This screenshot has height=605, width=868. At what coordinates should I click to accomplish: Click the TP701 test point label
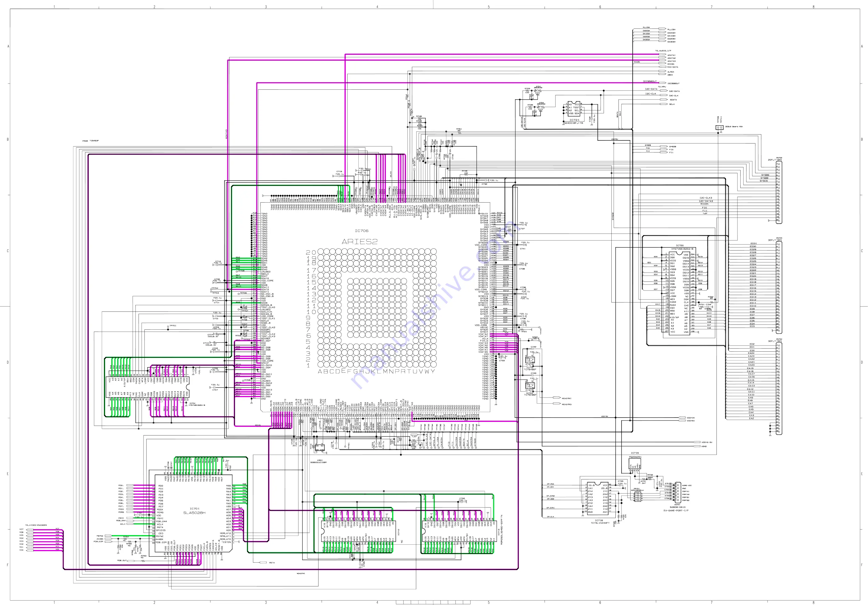(173, 326)
